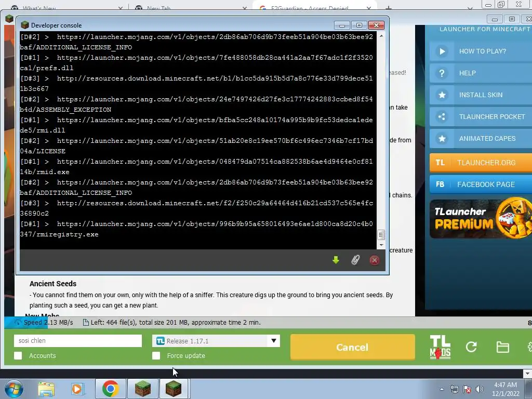Click the TLauncher Premium banner
This screenshot has height=399, width=532.
click(481, 219)
